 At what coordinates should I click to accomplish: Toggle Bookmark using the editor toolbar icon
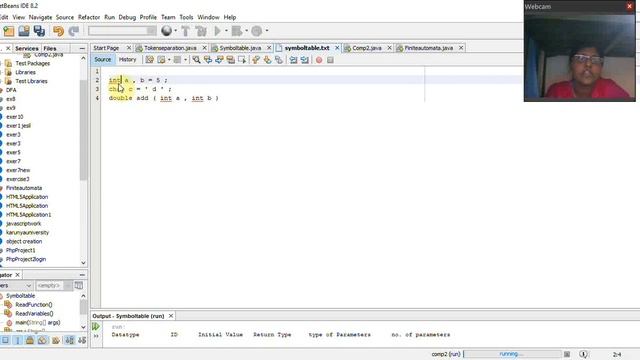(x=279, y=60)
